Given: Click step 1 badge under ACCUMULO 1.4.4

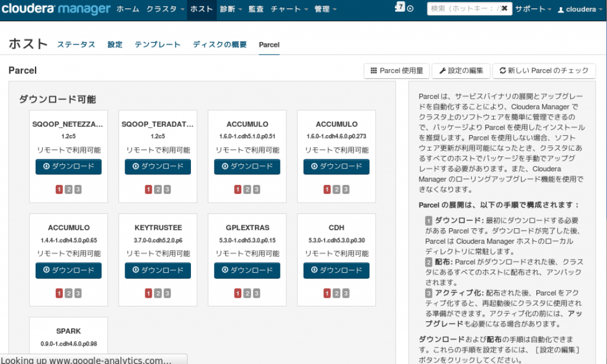Looking at the screenshot, I should [59, 293].
